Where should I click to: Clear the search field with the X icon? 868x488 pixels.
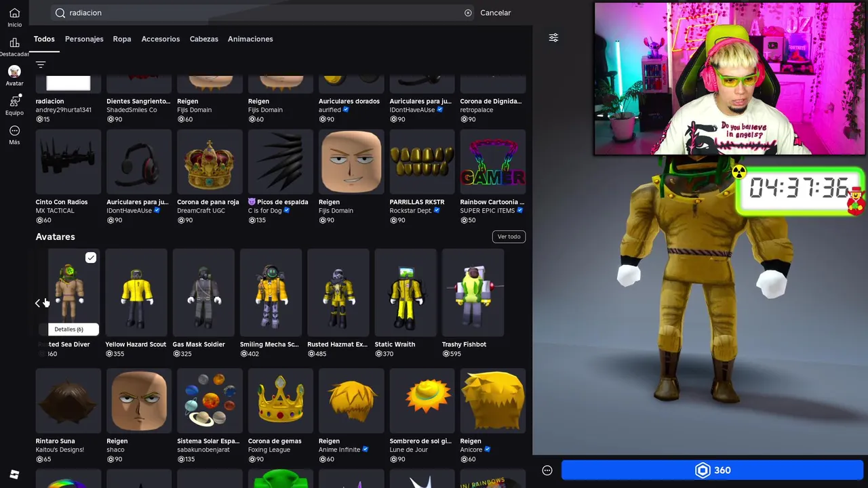[468, 13]
